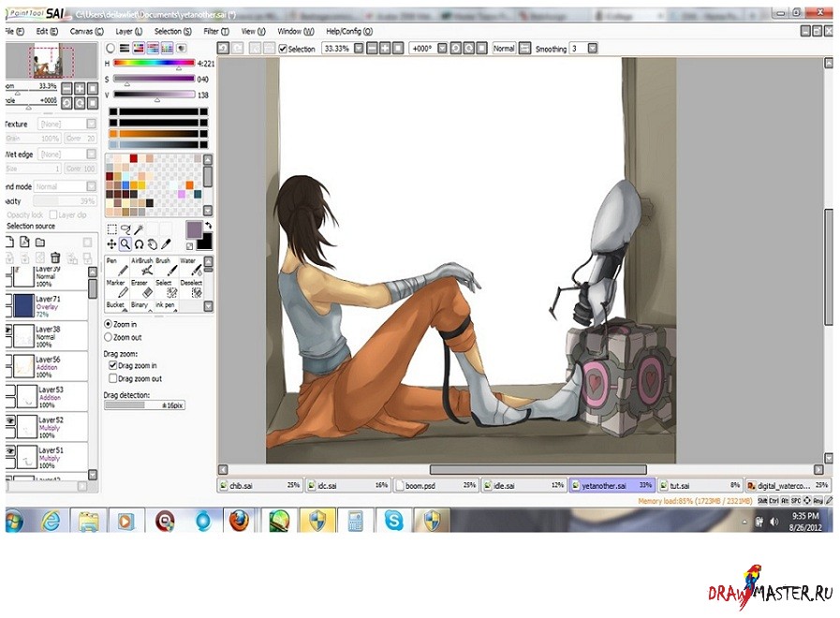Flip view horizontally via toolbar icon
Image resolution: width=840 pixels, height=618 pixels.
pyautogui.click(x=525, y=48)
